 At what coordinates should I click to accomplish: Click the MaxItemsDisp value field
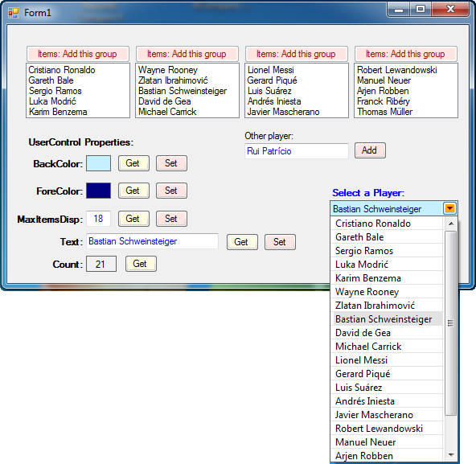tap(98, 219)
